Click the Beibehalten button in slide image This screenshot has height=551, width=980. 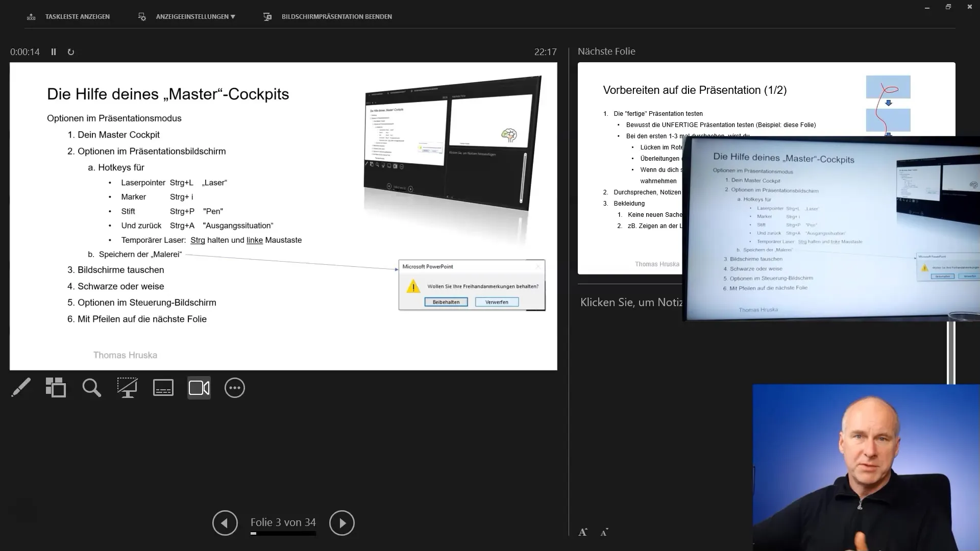pos(446,302)
